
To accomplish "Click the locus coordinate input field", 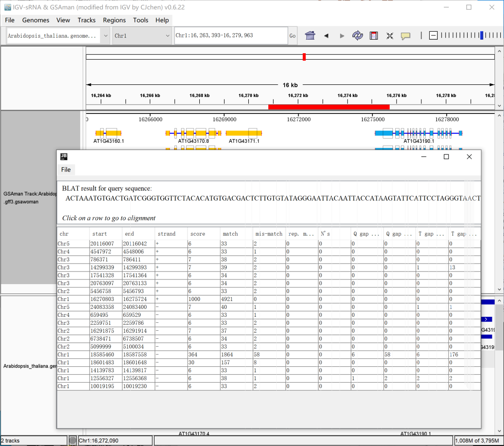I will click(x=231, y=35).
